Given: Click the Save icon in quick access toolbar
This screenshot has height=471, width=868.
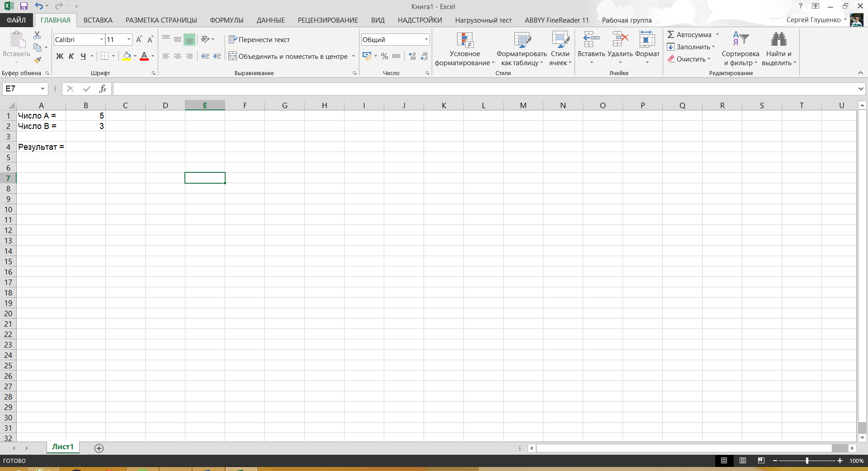Looking at the screenshot, I should click(x=24, y=6).
